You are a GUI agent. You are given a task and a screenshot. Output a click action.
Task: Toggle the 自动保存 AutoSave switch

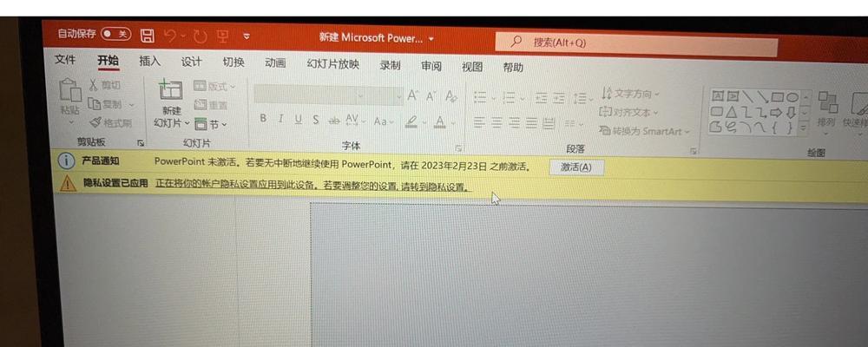click(x=116, y=35)
